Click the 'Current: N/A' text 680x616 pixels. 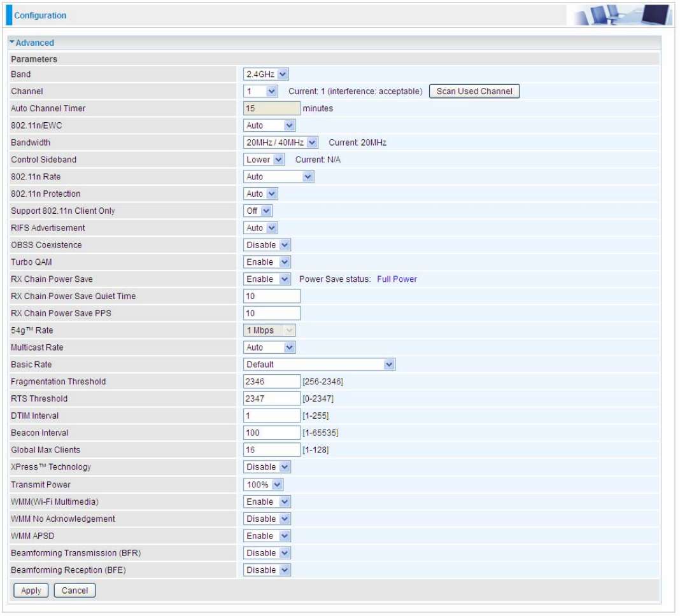(318, 160)
